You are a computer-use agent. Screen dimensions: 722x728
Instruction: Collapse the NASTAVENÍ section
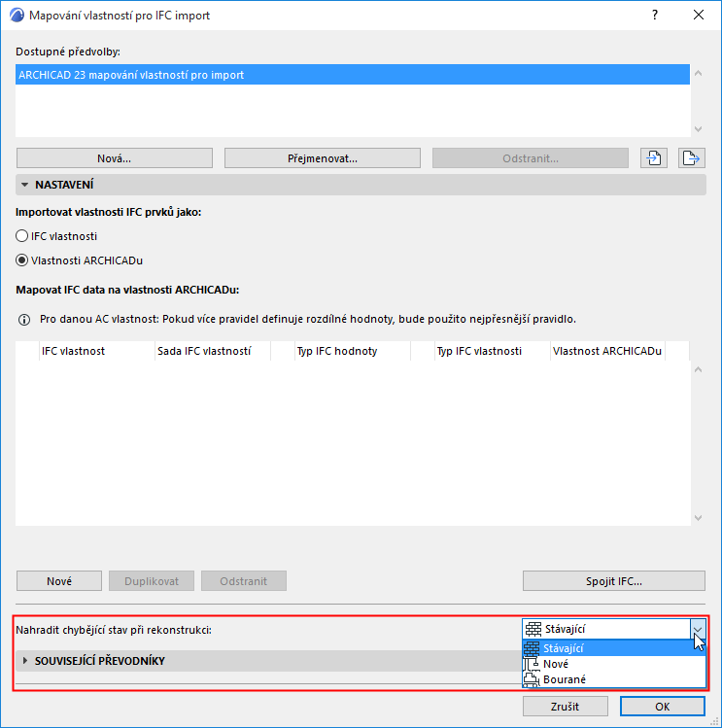(x=25, y=185)
